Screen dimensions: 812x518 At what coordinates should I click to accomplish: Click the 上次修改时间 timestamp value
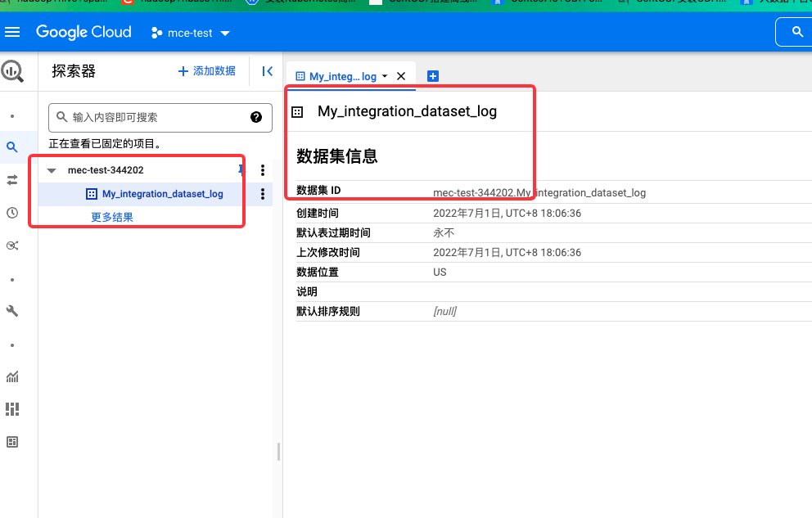coord(507,253)
